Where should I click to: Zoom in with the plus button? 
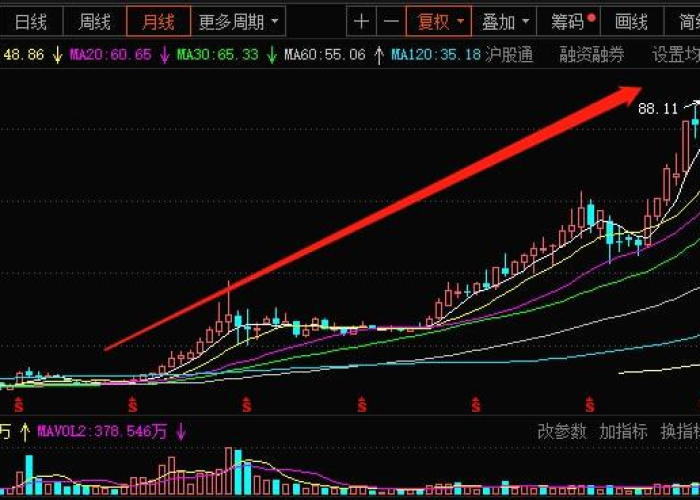(361, 21)
